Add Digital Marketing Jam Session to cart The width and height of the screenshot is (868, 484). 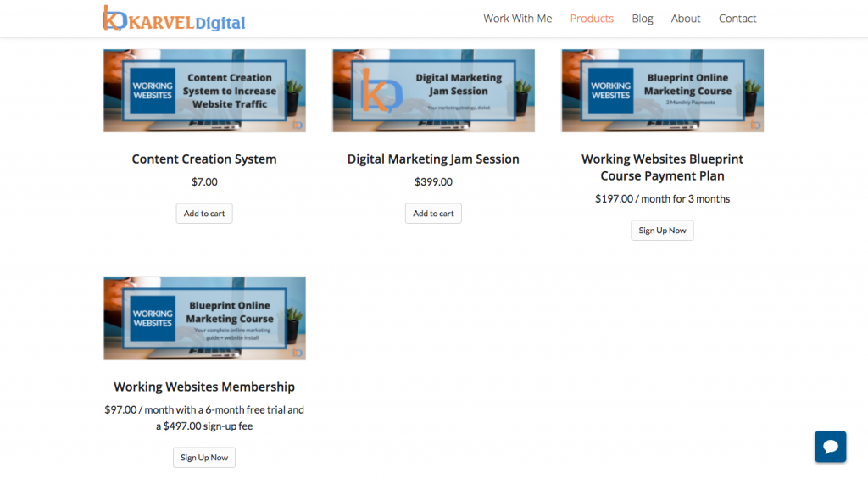click(x=433, y=214)
